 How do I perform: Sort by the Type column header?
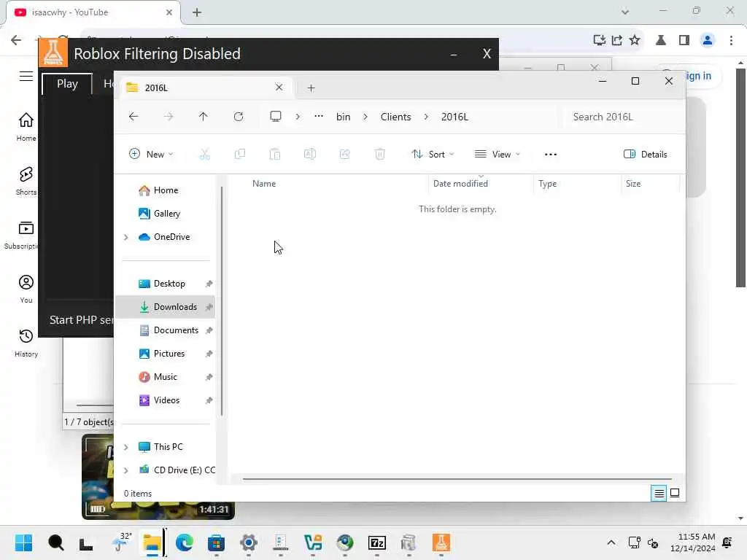[547, 184]
